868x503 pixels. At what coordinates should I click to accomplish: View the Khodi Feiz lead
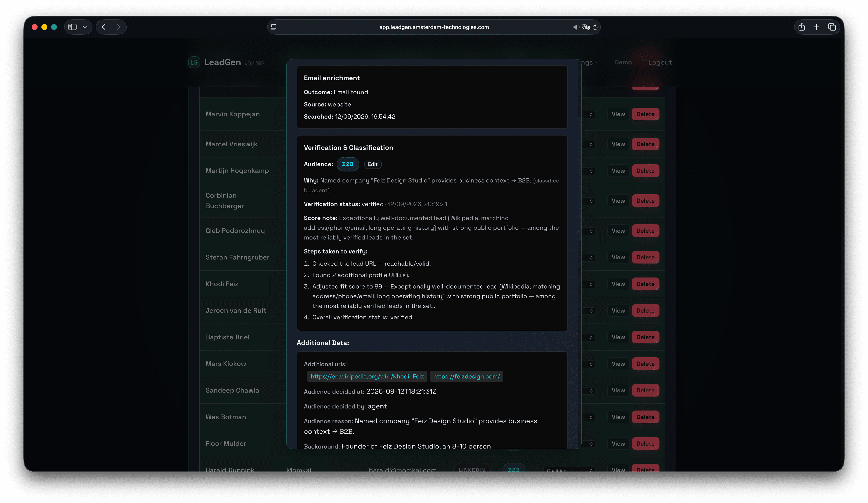pyautogui.click(x=618, y=284)
